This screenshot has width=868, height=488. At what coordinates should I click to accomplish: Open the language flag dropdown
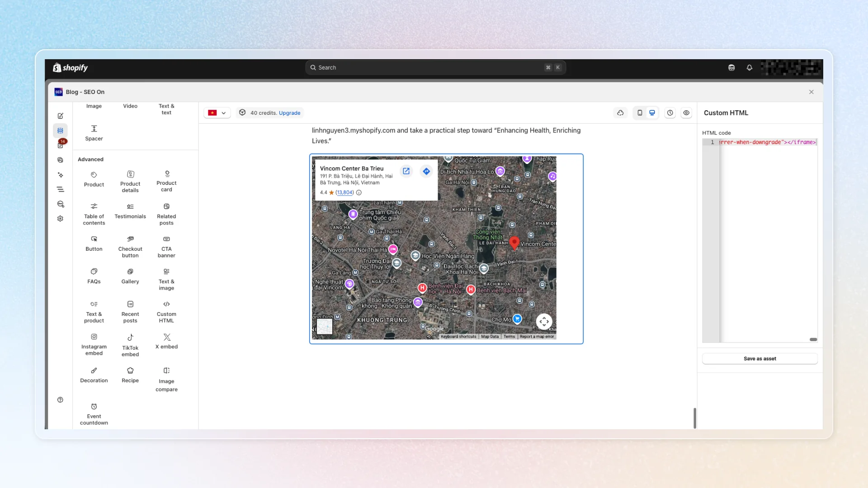pos(217,113)
